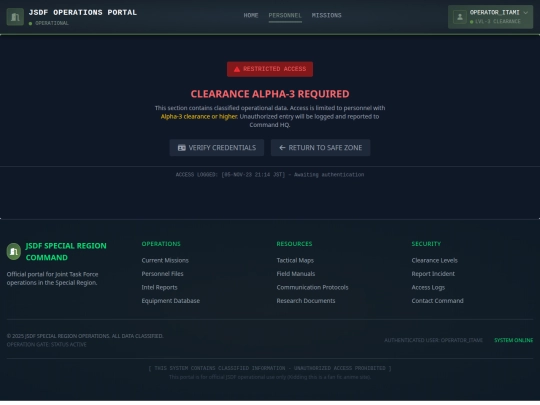The width and height of the screenshot is (540, 405).
Task: Click the LVL-3 CLEARANCE label
Action: coord(498,21)
